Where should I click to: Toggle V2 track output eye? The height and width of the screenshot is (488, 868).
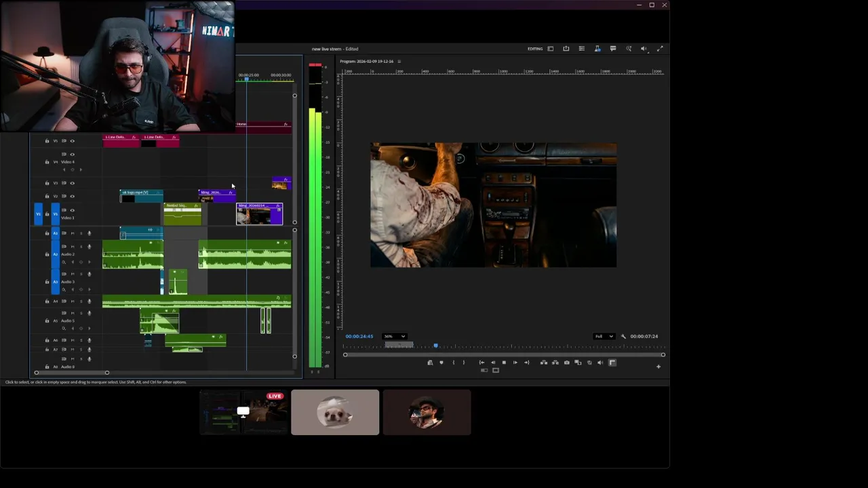(73, 196)
